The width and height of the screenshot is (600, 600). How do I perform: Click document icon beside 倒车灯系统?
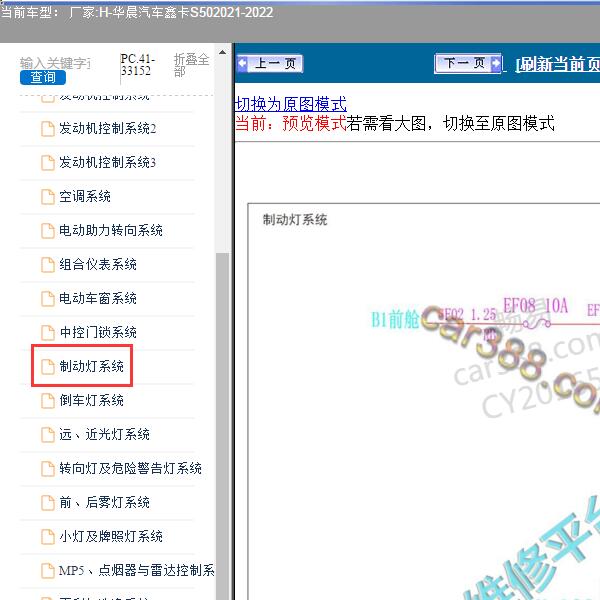point(48,400)
